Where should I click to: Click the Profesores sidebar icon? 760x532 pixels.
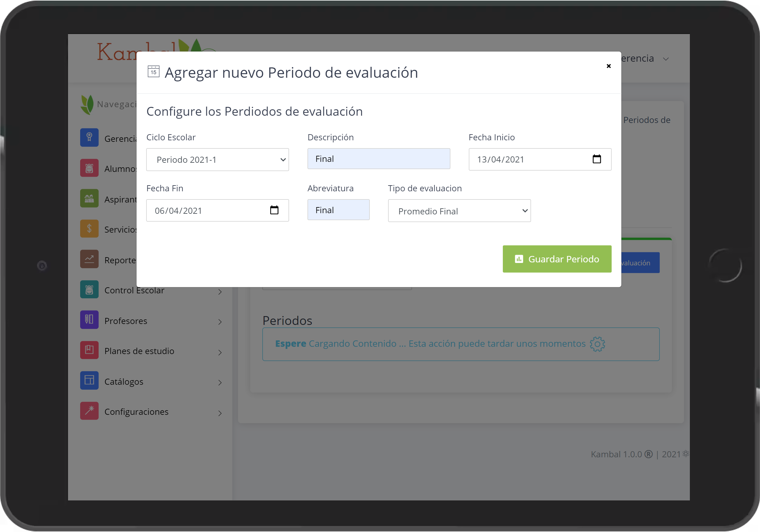point(89,320)
